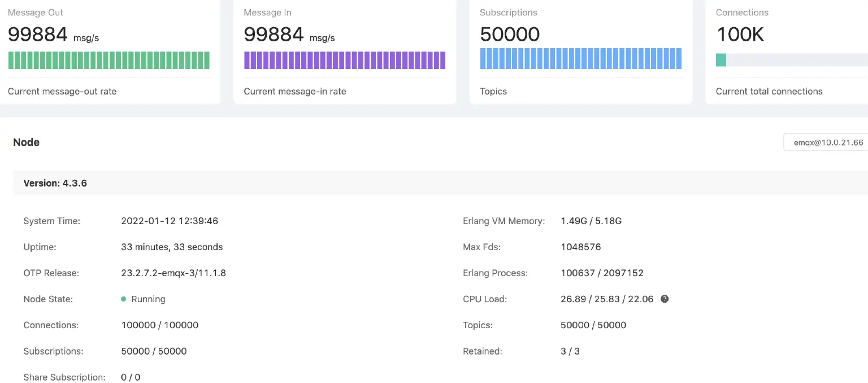Click the 100K connections metric
The height and width of the screenshot is (383, 868).
point(740,34)
